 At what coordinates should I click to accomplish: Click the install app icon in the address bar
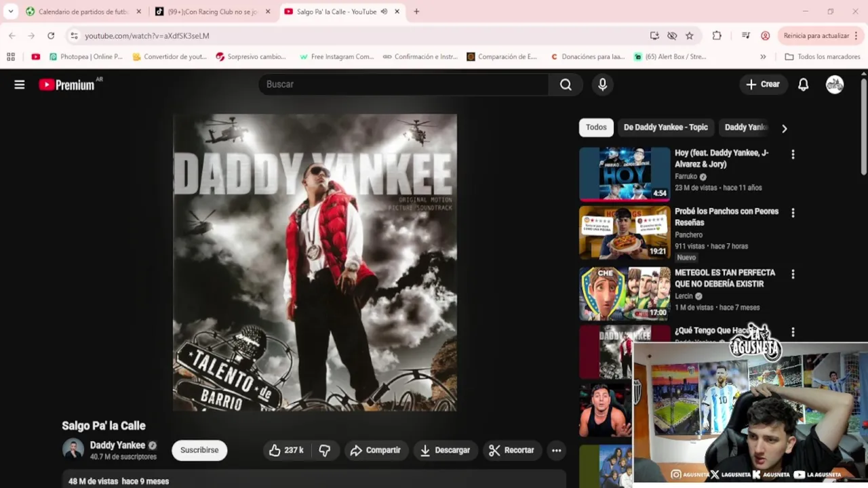[x=654, y=35]
